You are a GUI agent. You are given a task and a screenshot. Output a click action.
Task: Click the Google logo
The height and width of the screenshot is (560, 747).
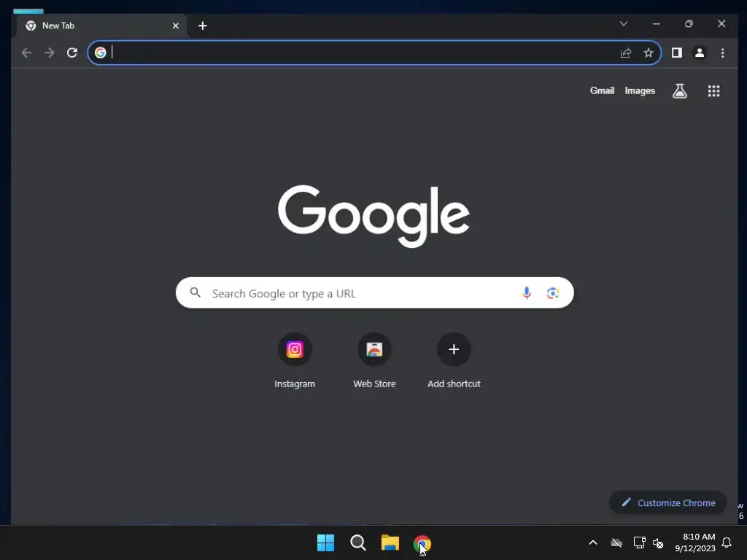pos(374,216)
